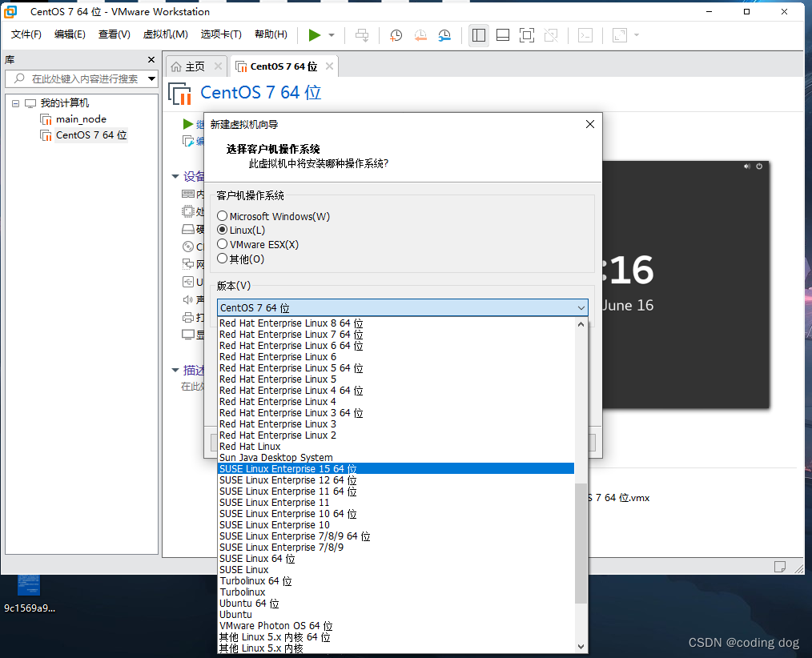
Task: Choose Red Hat Enterprise Linux 7 64 位
Action: (x=396, y=335)
